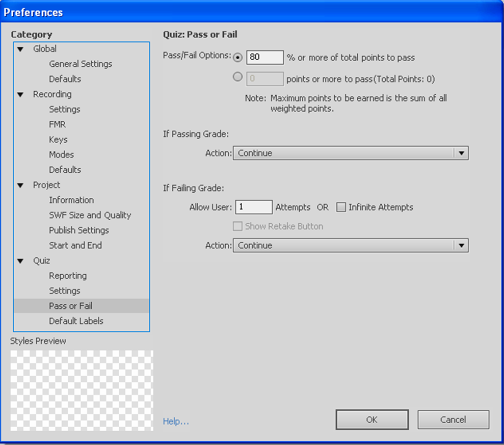Click the Allow User attempts field
The image size is (504, 445).
(x=253, y=207)
